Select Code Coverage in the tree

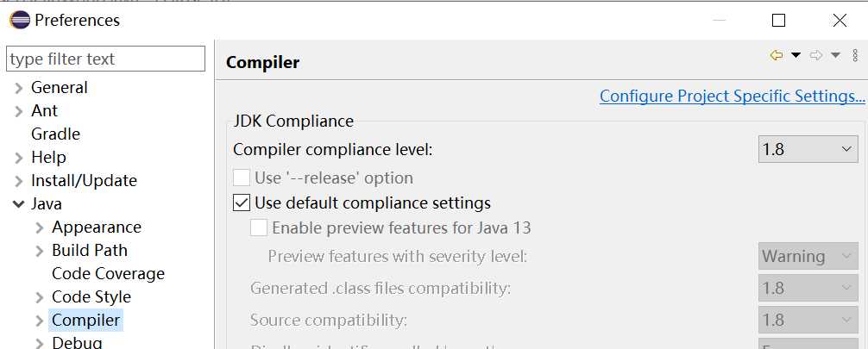(108, 274)
